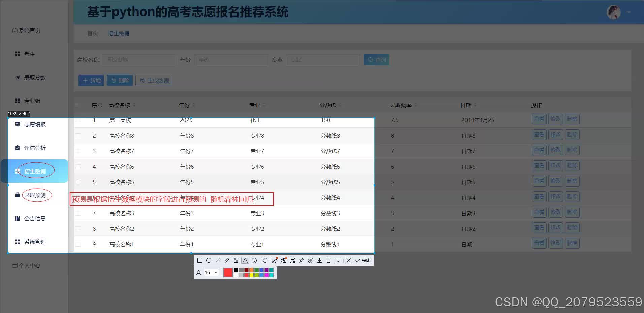This screenshot has height=313, width=644.
Task: Select the numbered step marker tool
Action: click(x=254, y=260)
